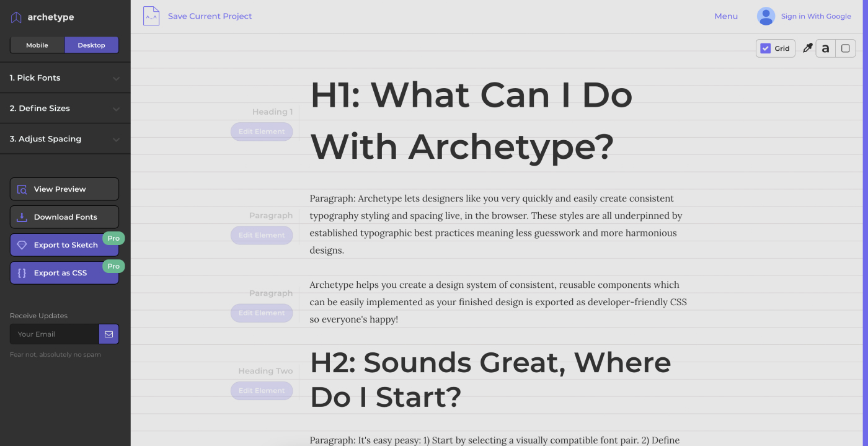Open the Menu in top bar
868x446 pixels.
pyautogui.click(x=725, y=16)
